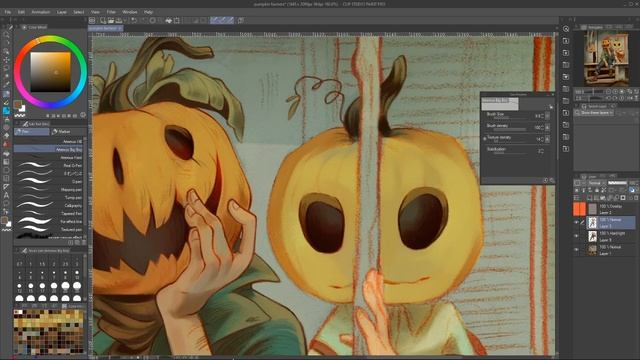Click the main foreground color swatch under wheel
Viewport: 640px width, 360px height.
[x=18, y=105]
